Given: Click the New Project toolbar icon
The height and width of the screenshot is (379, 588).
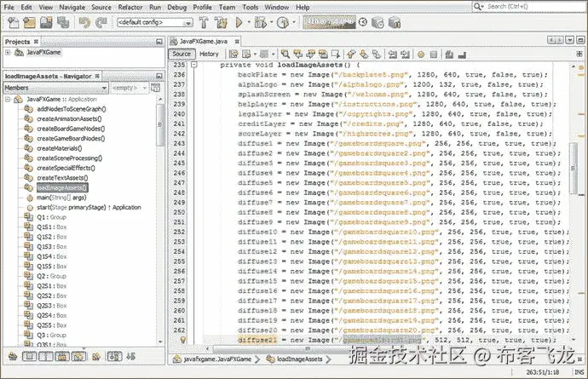Looking at the screenshot, I should click(29, 23).
